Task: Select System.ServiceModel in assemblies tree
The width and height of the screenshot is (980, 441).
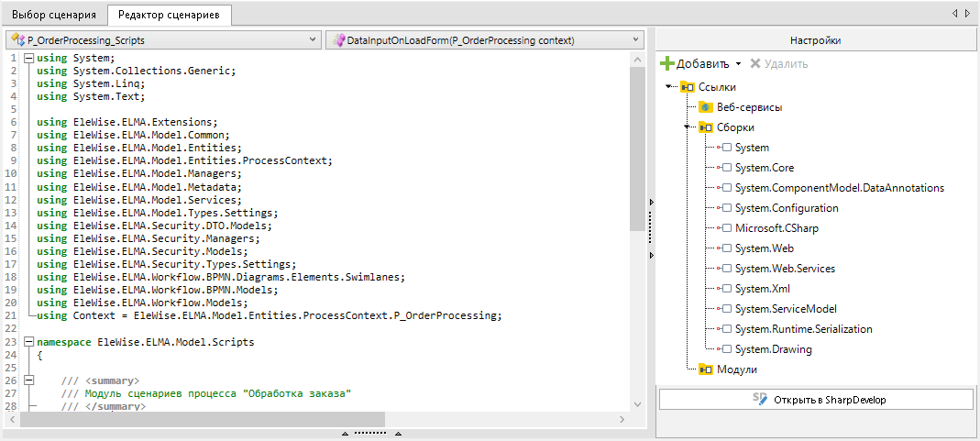Action: click(785, 309)
